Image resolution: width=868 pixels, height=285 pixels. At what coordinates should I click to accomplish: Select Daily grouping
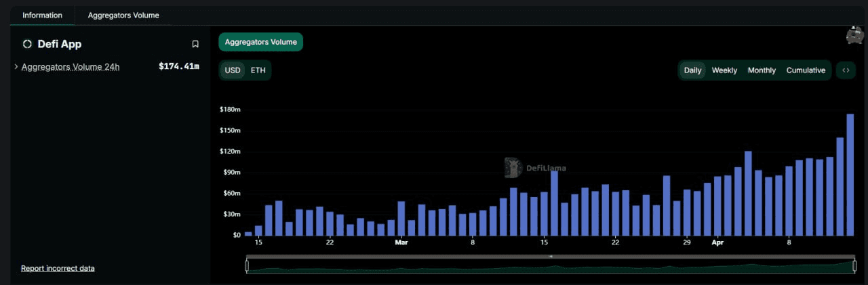692,70
